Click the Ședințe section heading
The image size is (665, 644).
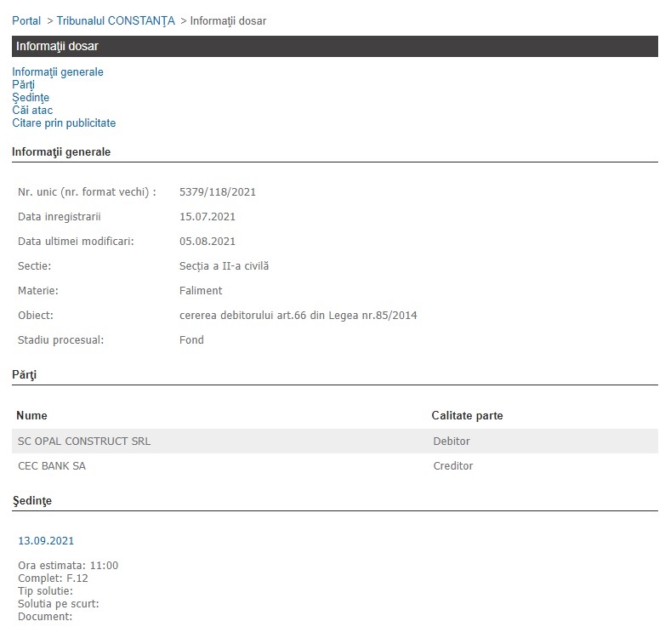(31, 500)
